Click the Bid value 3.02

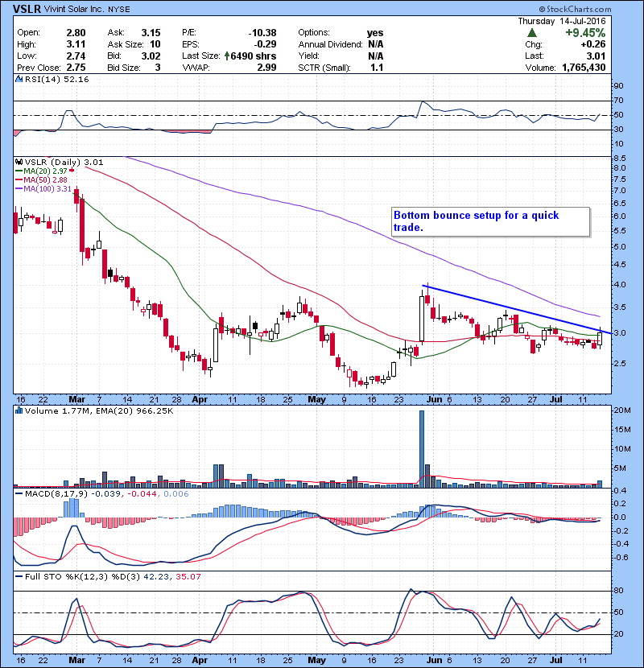[x=151, y=56]
